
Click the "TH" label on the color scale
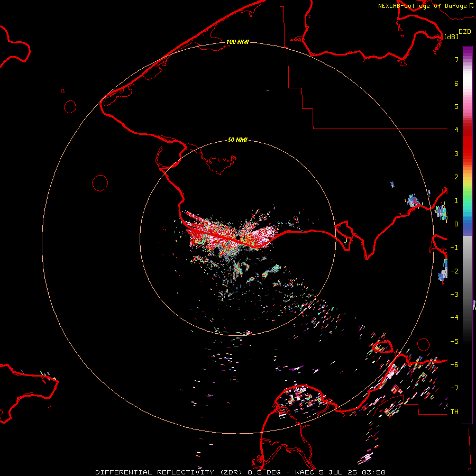pos(454,411)
